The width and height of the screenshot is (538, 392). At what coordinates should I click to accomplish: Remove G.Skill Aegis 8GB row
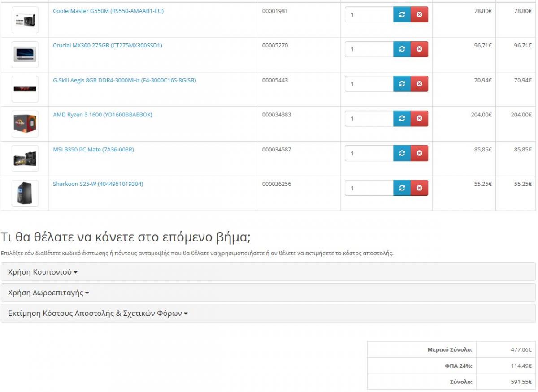(419, 84)
